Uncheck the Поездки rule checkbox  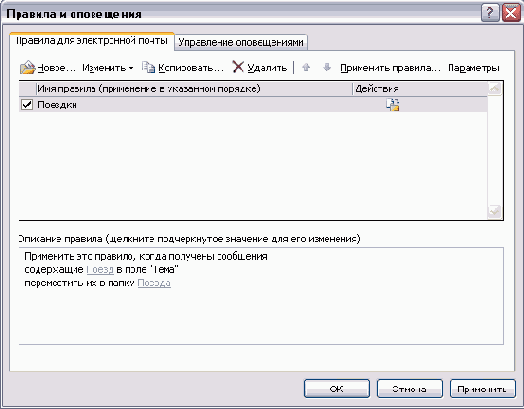[27, 105]
